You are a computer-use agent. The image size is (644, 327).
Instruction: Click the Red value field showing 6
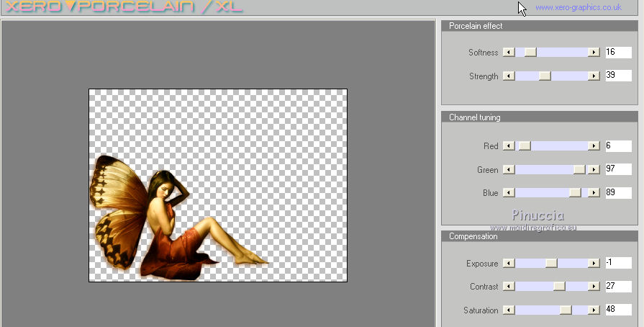619,146
